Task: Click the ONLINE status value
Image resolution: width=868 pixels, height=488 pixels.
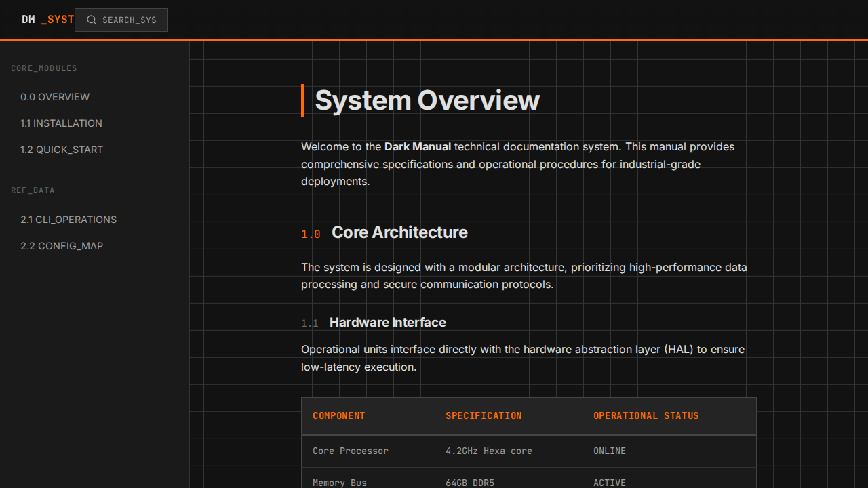Action: click(610, 451)
